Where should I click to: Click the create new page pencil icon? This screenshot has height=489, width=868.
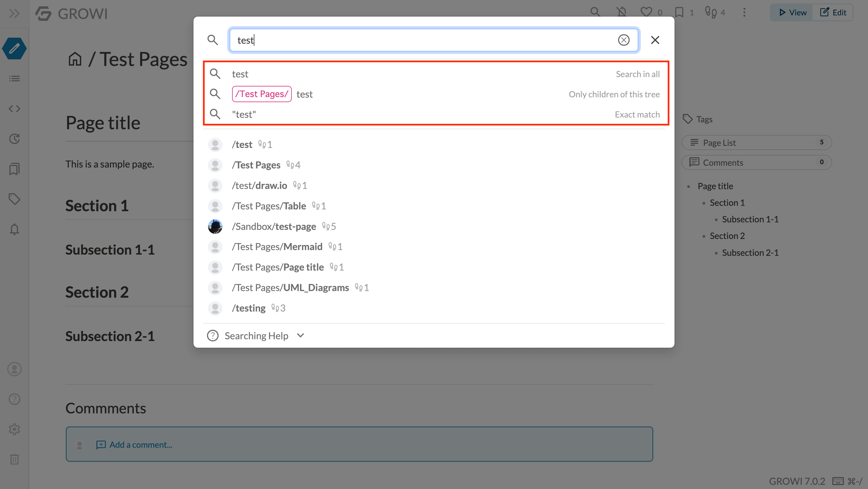[x=14, y=49]
